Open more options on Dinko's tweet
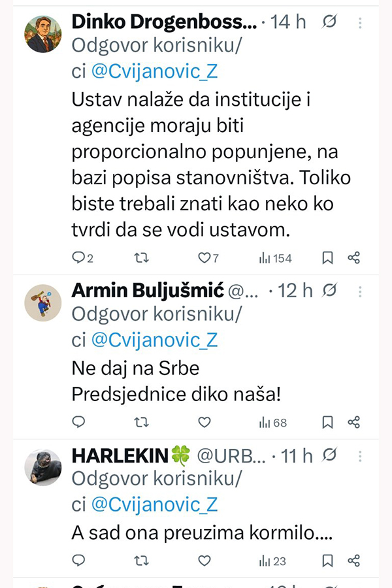The image size is (392, 588). coord(361,22)
